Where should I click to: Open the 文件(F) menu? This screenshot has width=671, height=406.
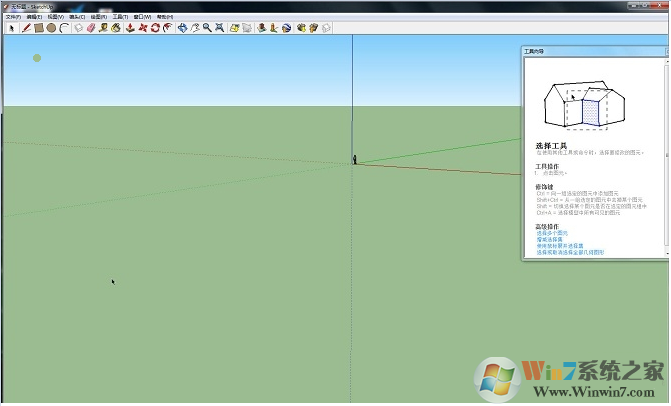click(13, 17)
